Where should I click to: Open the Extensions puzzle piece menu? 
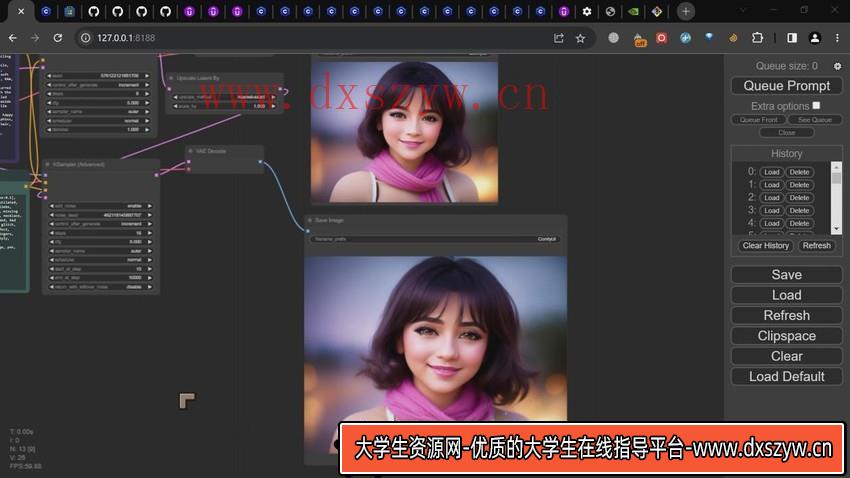757,38
